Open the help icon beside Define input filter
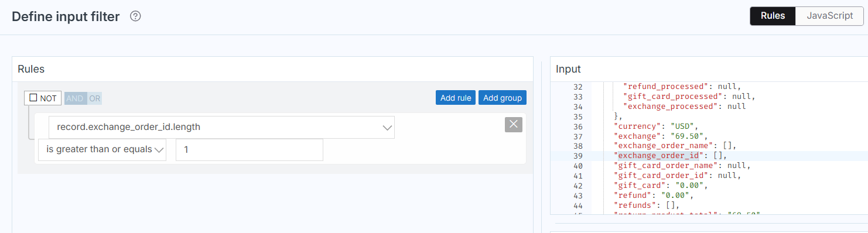868x233 pixels. pos(135,16)
